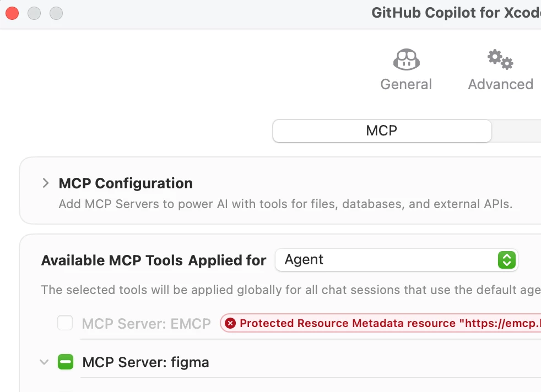Expand the MCP Configuration section chevron

46,183
